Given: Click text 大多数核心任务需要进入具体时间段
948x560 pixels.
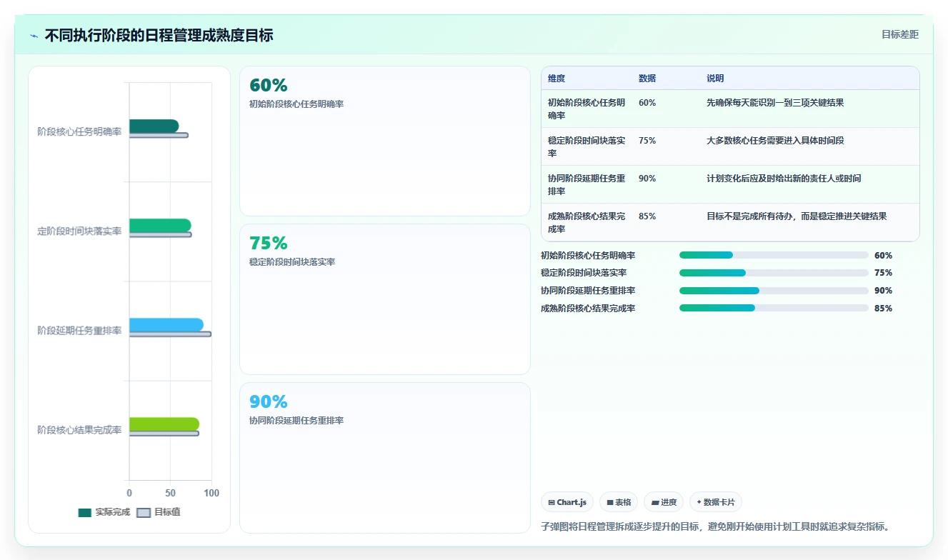Looking at the screenshot, I should [x=775, y=141].
